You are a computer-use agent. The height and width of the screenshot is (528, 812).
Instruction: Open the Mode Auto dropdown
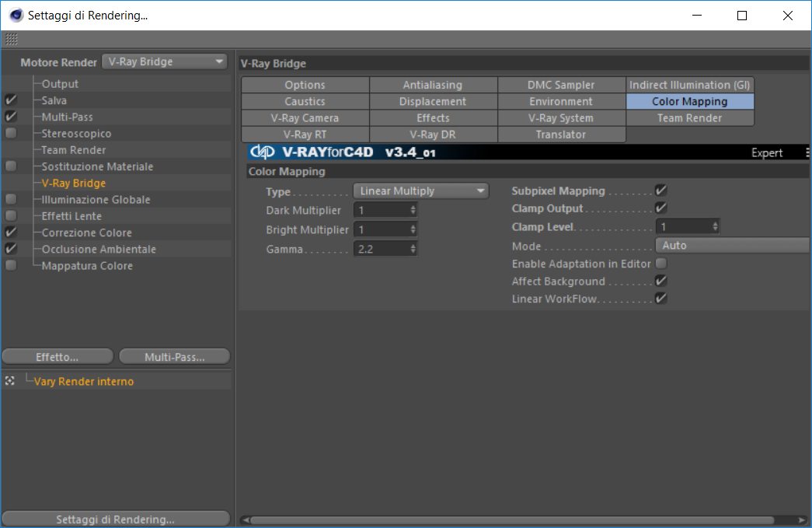tap(732, 245)
